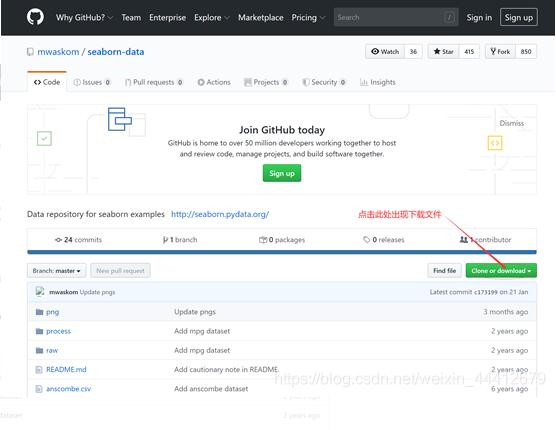
Task: Open the Branch: master dropdown
Action: pyautogui.click(x=56, y=271)
